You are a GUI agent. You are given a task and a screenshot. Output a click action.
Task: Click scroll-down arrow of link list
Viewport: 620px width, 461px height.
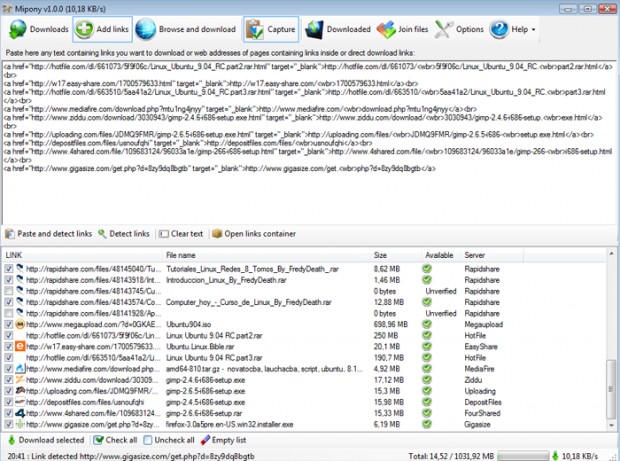611,426
